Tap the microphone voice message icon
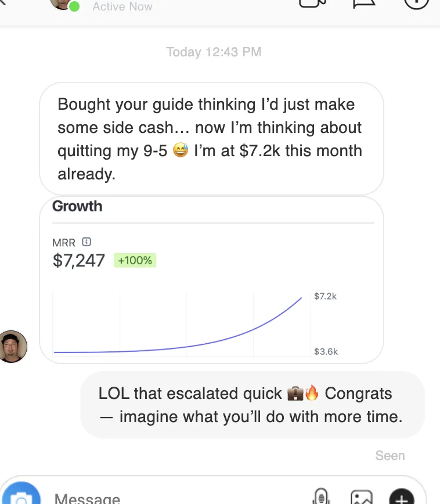The image size is (440, 504). pos(321,496)
